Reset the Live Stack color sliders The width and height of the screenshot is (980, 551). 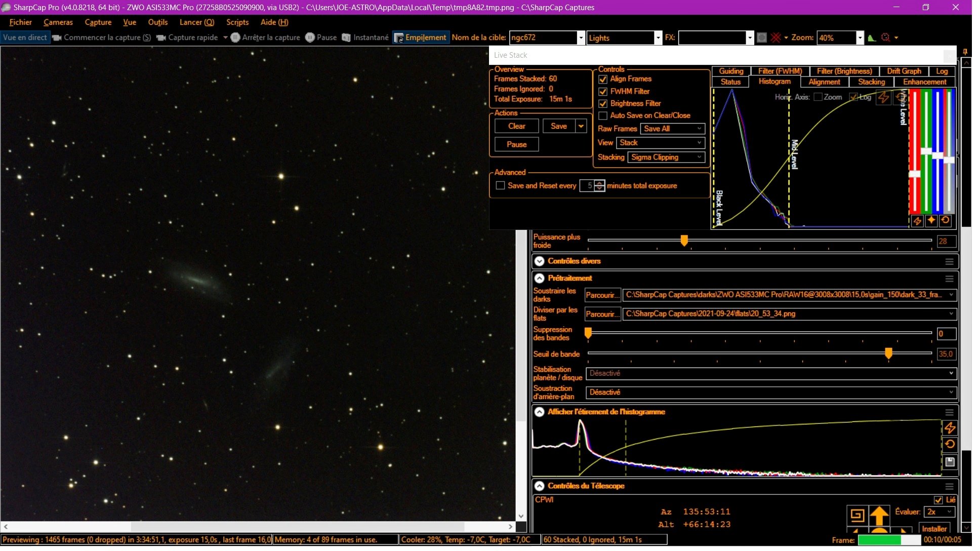coord(945,221)
